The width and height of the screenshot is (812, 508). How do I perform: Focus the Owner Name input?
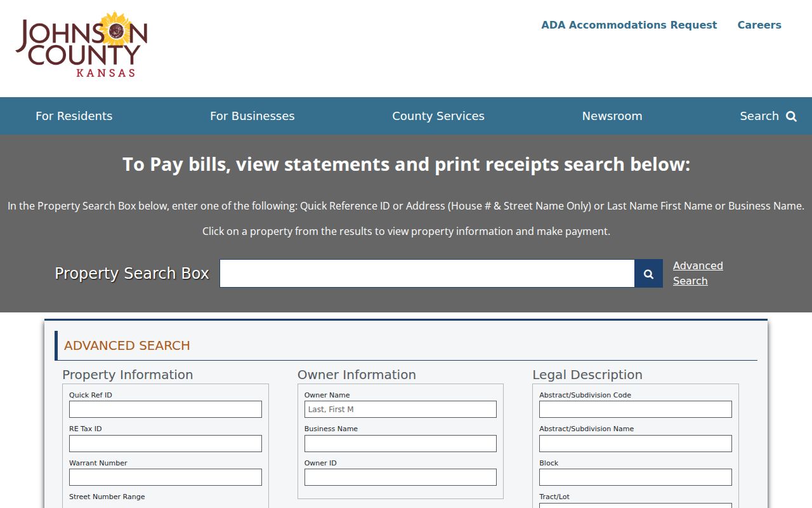coord(400,410)
